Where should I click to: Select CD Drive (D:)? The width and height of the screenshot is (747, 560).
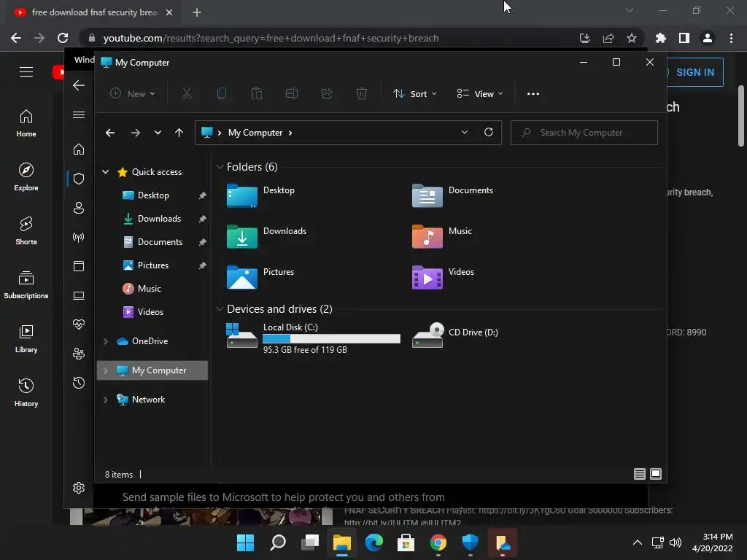tap(455, 335)
